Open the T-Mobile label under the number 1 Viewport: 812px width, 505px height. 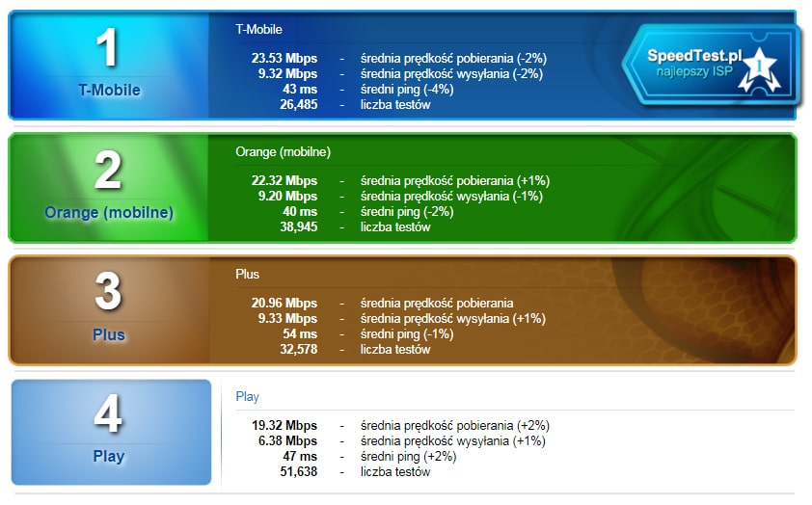109,90
